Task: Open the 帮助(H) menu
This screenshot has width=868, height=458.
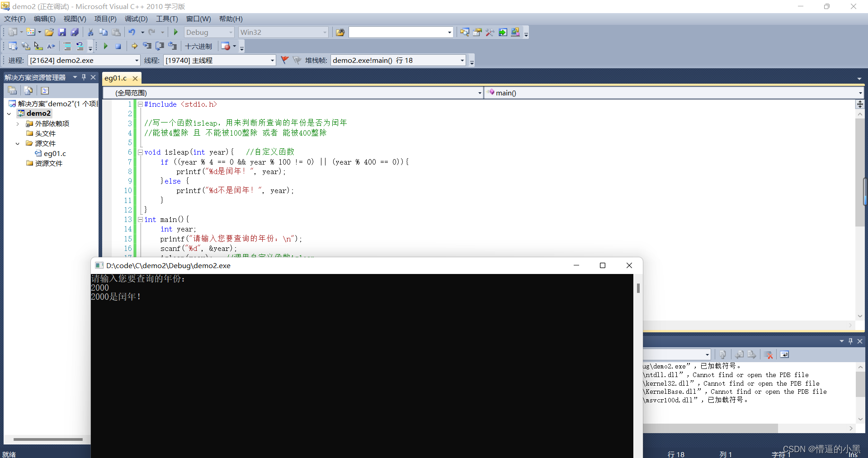Action: tap(231, 19)
